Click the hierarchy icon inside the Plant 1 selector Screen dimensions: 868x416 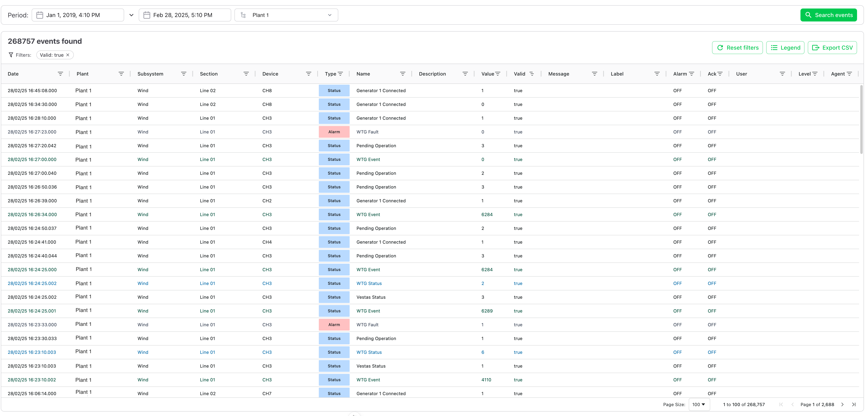[x=243, y=15]
